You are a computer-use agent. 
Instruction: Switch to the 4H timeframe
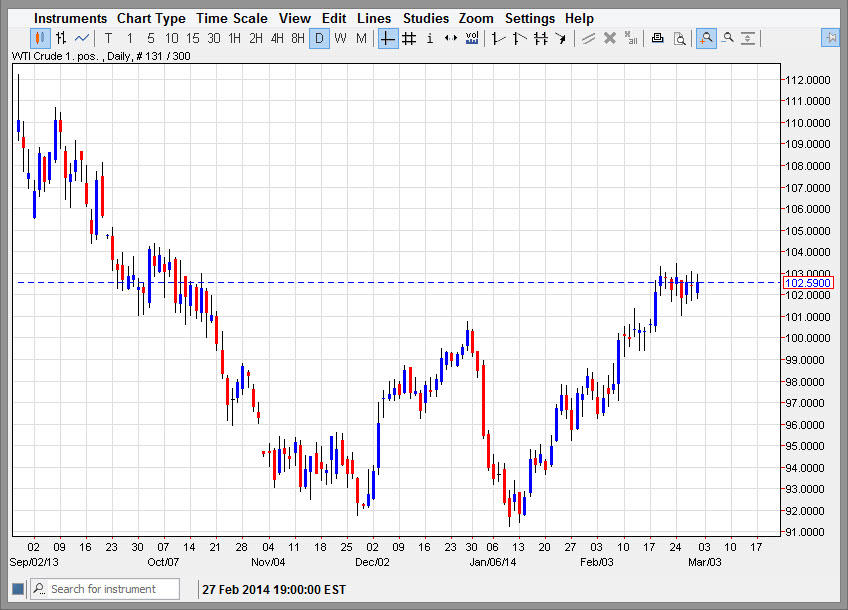(277, 39)
